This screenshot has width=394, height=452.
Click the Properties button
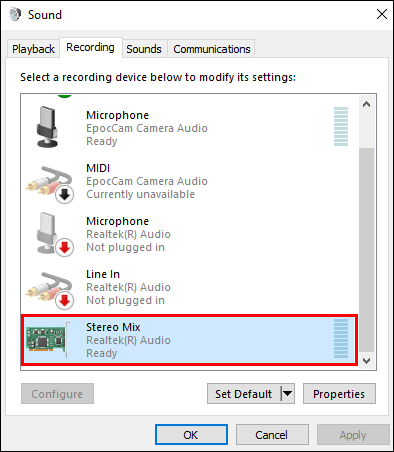coord(339,394)
